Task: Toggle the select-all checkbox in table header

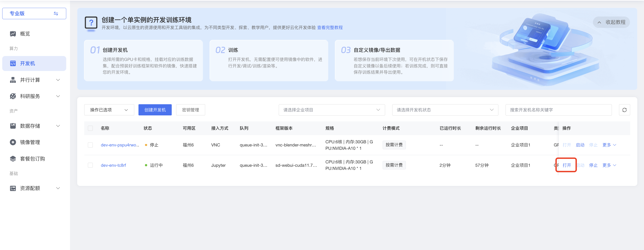Action: click(x=90, y=128)
